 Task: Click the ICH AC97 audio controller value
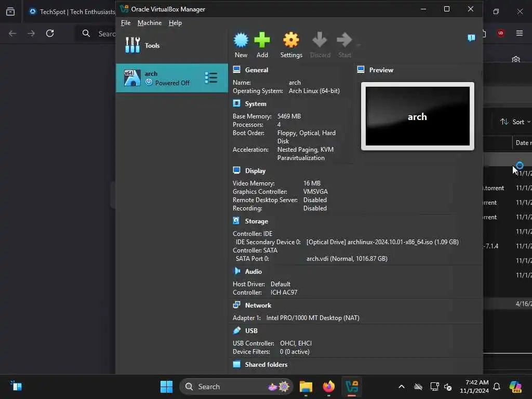click(284, 292)
